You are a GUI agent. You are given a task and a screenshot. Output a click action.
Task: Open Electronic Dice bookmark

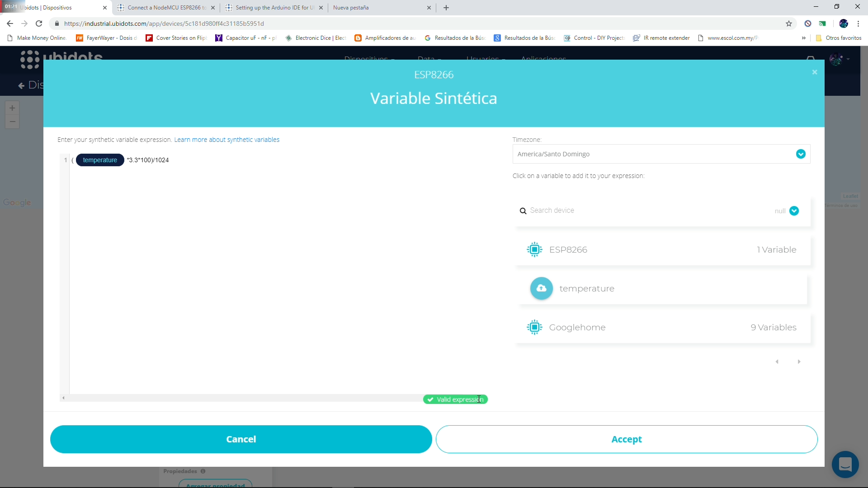click(316, 38)
